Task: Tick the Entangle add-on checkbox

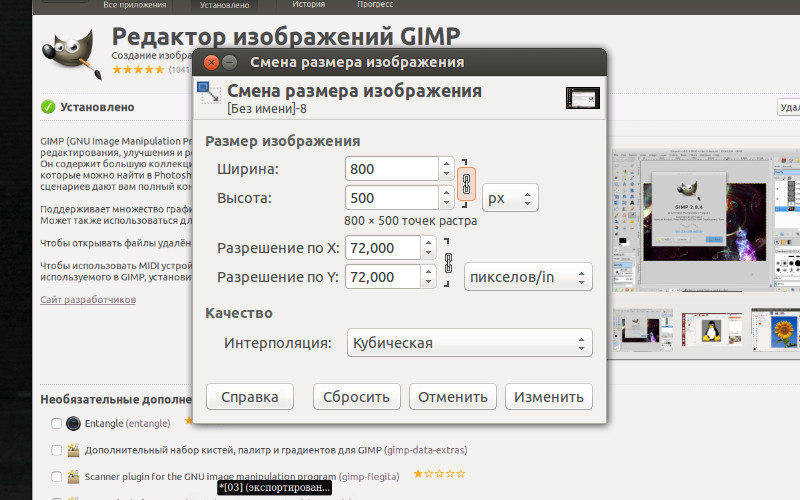Action: pos(57,423)
